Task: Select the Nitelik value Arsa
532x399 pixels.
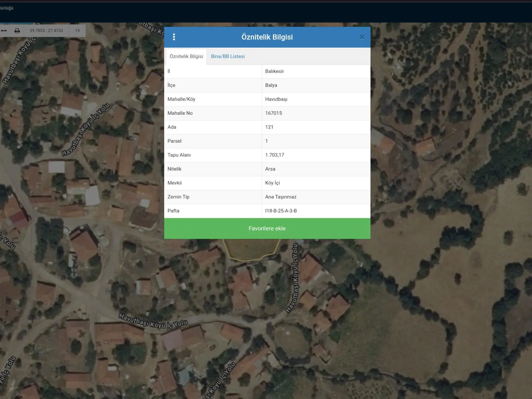Action: (x=270, y=169)
